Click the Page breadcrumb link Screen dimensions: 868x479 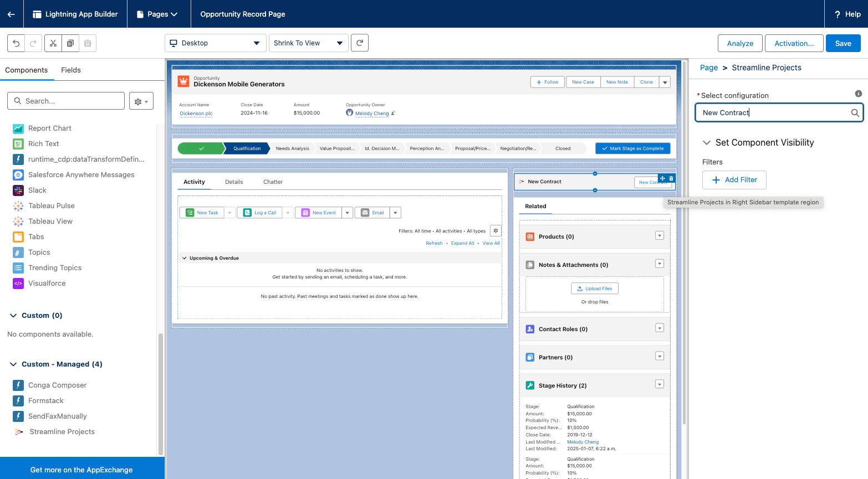(x=708, y=68)
